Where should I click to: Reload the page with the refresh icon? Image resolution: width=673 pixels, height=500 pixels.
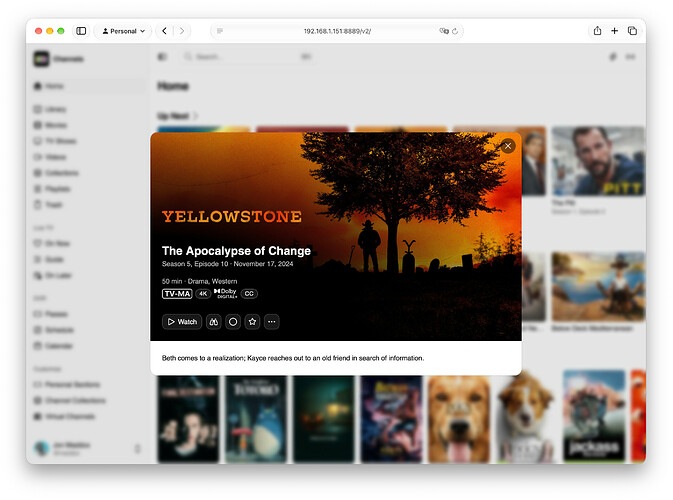coord(455,31)
